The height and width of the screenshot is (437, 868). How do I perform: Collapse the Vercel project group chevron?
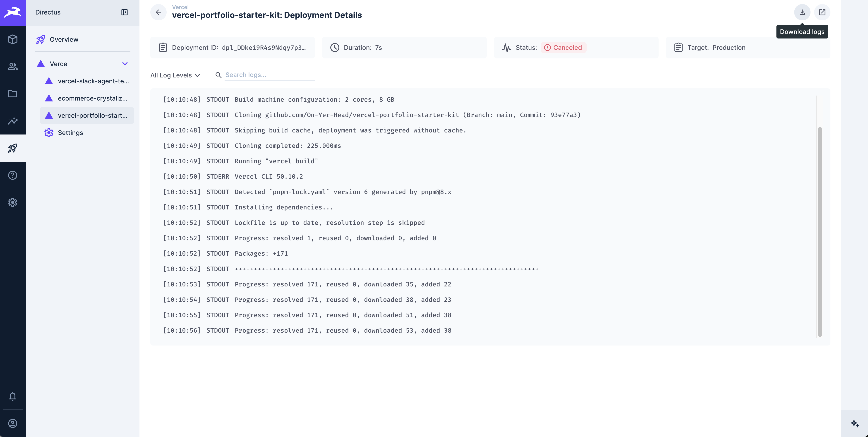tap(125, 64)
